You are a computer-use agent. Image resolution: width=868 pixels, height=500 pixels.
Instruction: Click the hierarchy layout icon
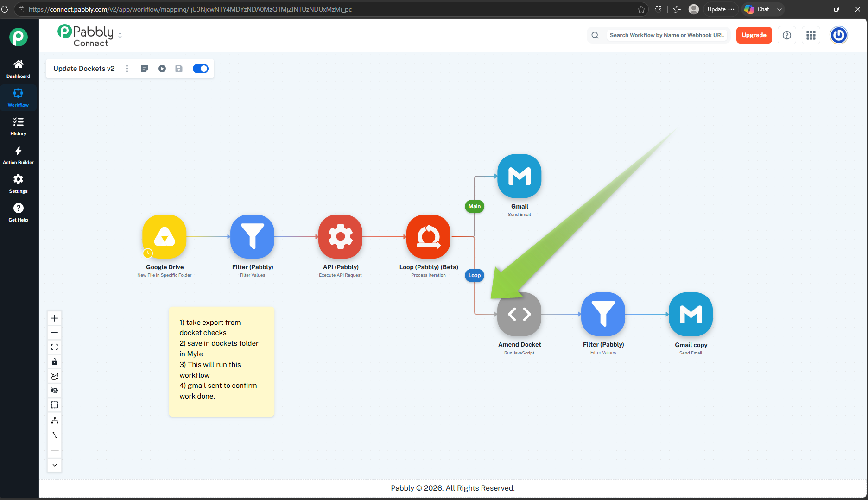tap(55, 420)
